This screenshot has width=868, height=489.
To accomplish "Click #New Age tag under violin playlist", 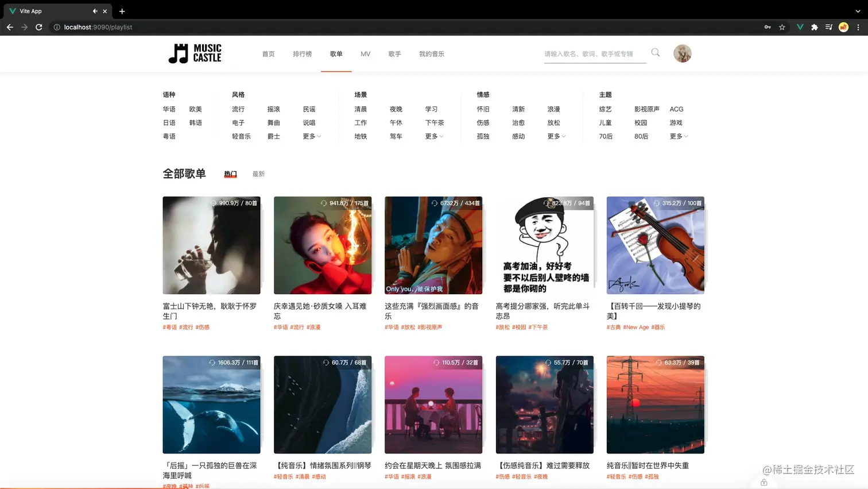I will pos(636,327).
